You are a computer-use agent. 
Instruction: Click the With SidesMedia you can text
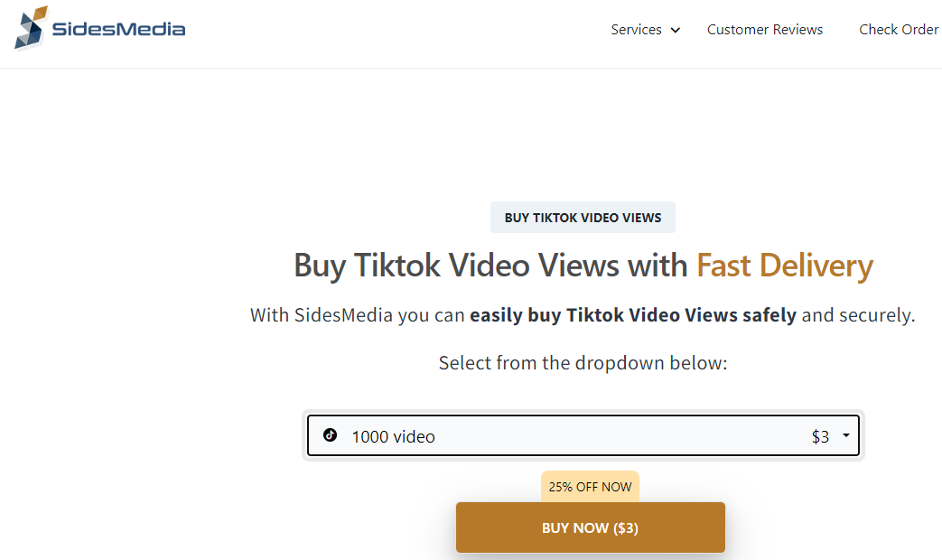pos(358,315)
